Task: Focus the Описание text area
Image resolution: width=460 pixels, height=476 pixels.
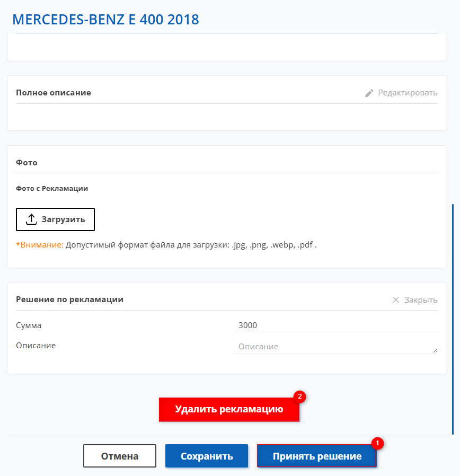Action: tap(335, 346)
